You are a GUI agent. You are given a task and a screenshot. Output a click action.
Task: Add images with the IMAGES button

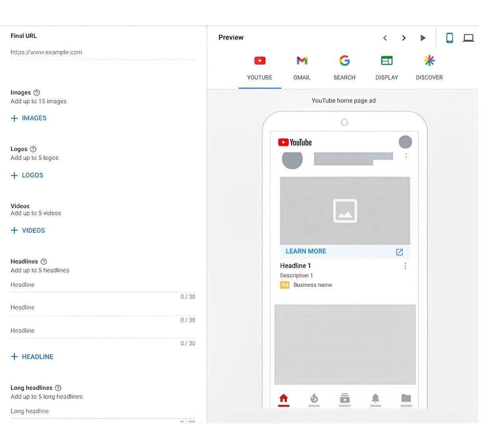pos(29,118)
